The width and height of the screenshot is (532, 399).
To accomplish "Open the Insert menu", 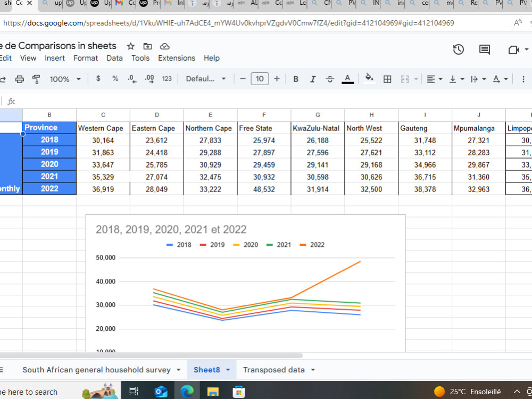I will 55,58.
